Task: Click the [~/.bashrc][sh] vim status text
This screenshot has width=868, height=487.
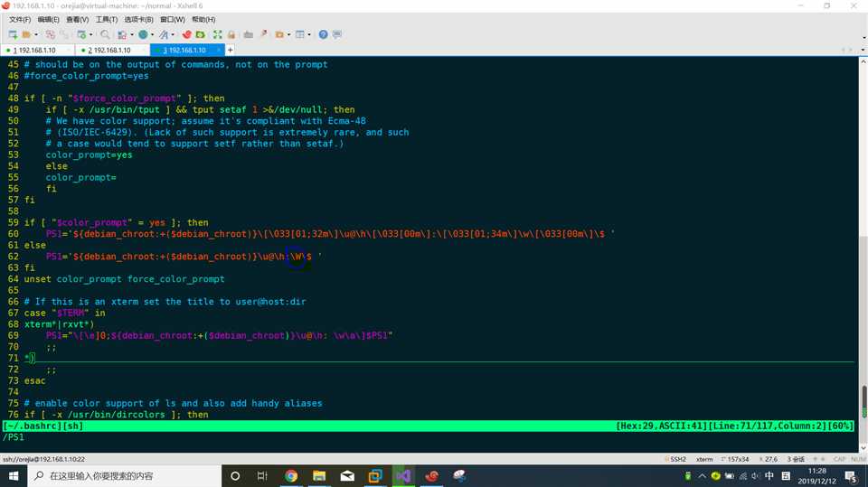Action: [43, 426]
